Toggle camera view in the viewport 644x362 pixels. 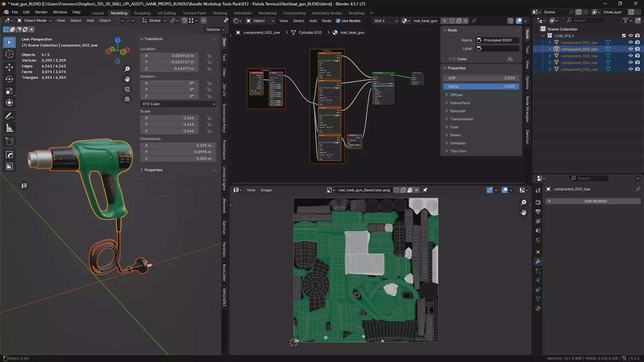pyautogui.click(x=127, y=89)
